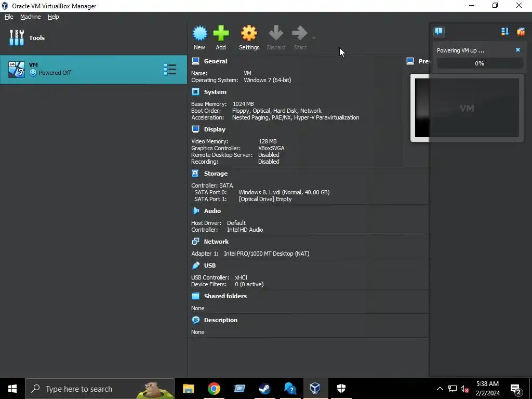The image size is (532, 399).
Task: Open File Explorer from taskbar
Action: [x=188, y=389]
